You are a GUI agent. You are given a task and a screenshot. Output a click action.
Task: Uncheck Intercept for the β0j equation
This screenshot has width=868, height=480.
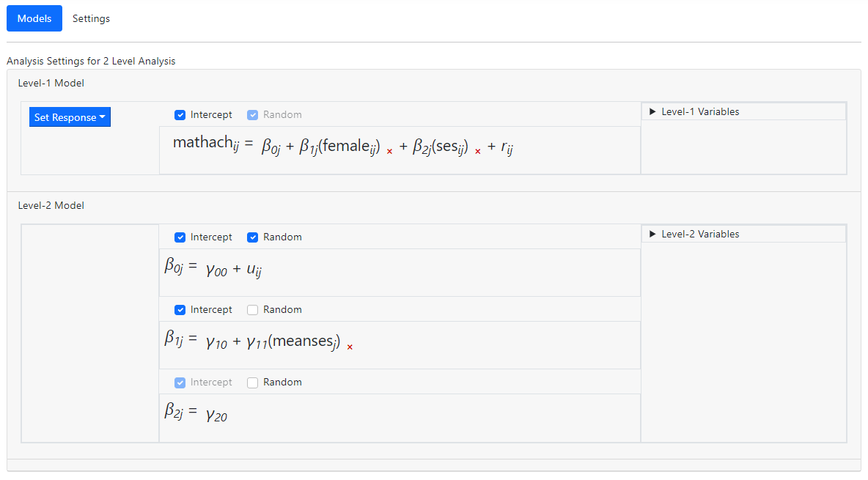(x=180, y=237)
